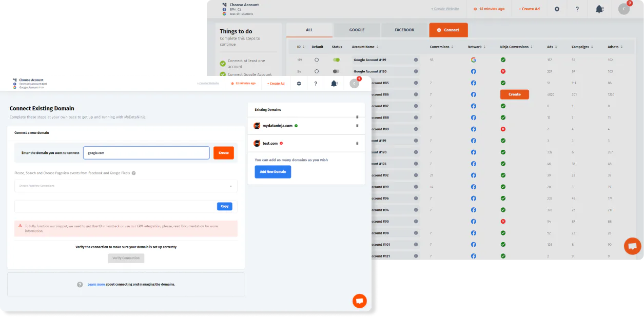This screenshot has height=317, width=644.
Task: Click domain input field containing google.com
Action: point(146,153)
